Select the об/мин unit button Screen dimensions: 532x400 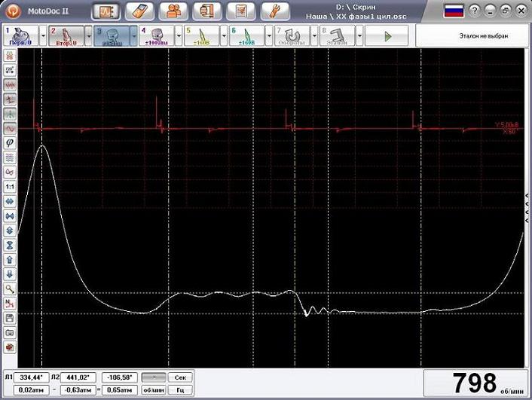pyautogui.click(x=154, y=390)
